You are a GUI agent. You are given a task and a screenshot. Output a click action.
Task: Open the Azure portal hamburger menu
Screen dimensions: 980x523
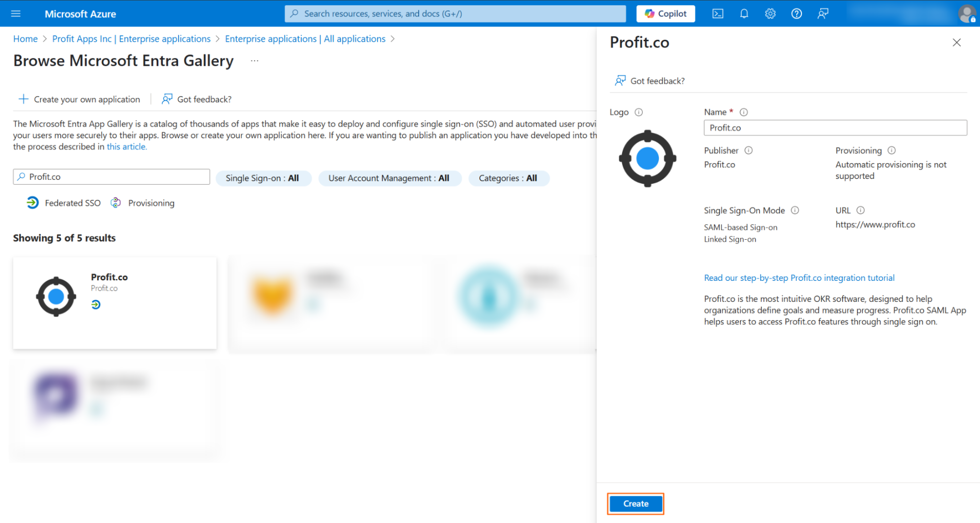pos(16,14)
